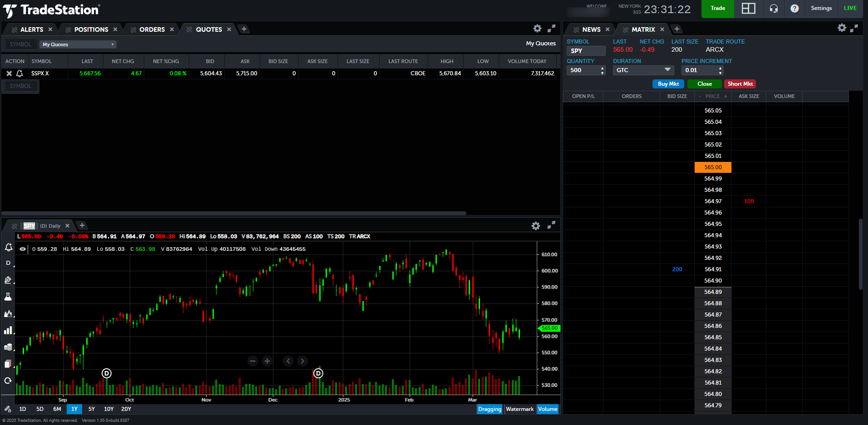Switch to the POSITIONS tab
Screen dimensions: 868x425
pyautogui.click(x=91, y=29)
